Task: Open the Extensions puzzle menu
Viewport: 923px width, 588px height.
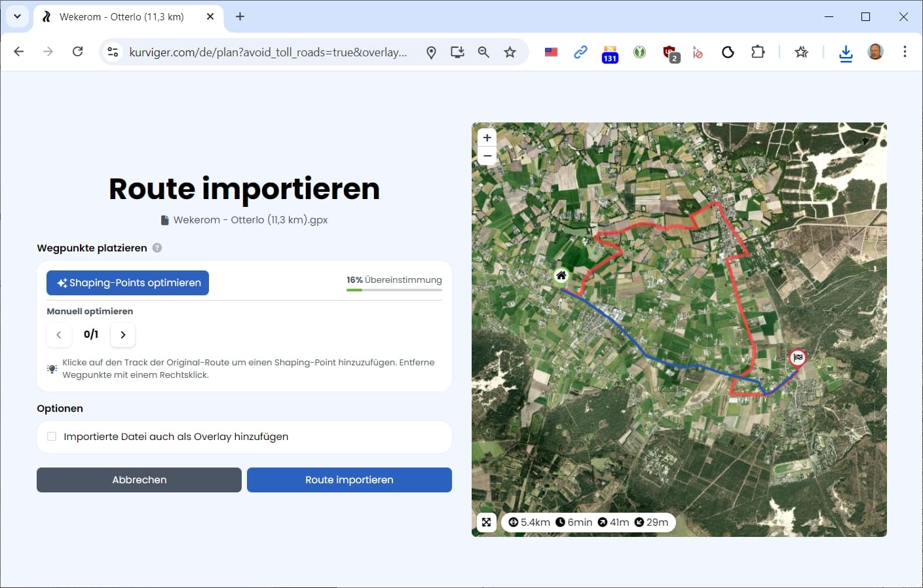Action: click(758, 52)
